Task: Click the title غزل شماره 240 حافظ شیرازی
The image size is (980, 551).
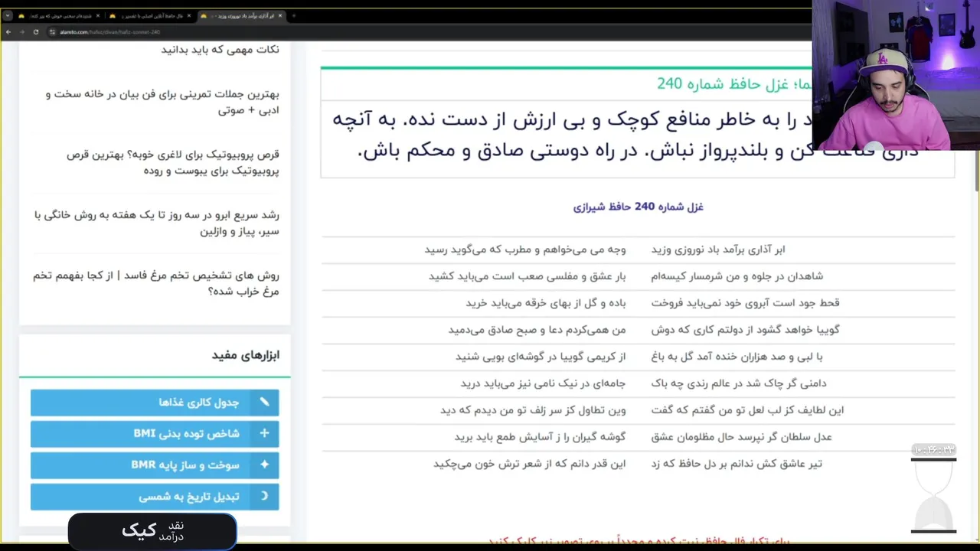Action: [x=638, y=207]
